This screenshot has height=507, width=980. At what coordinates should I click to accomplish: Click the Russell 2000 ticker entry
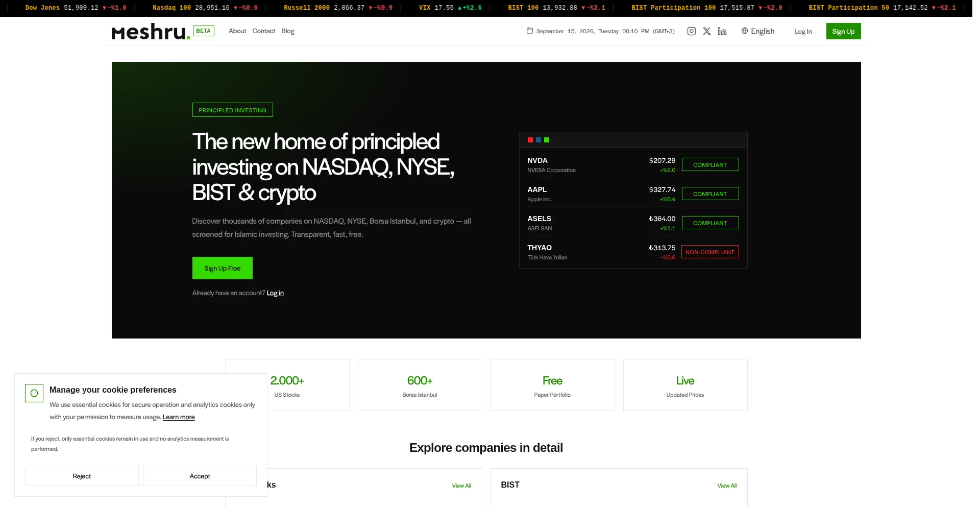[338, 8]
